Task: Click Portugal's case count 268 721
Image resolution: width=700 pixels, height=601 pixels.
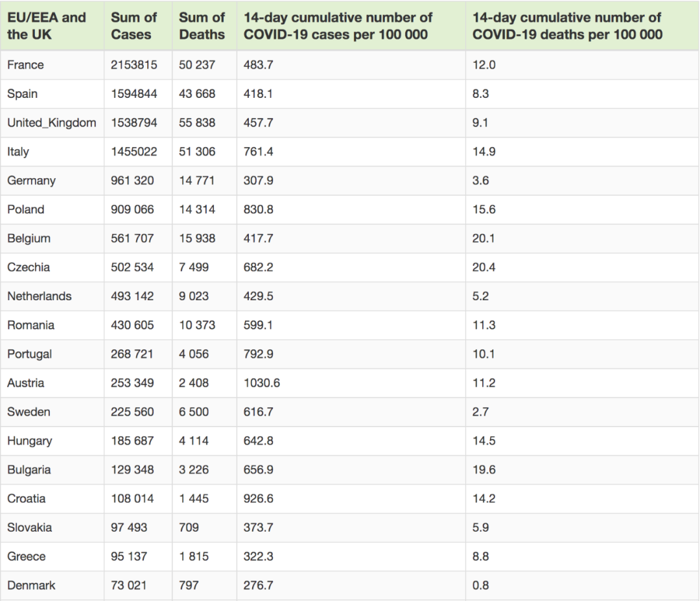Action: (x=132, y=354)
